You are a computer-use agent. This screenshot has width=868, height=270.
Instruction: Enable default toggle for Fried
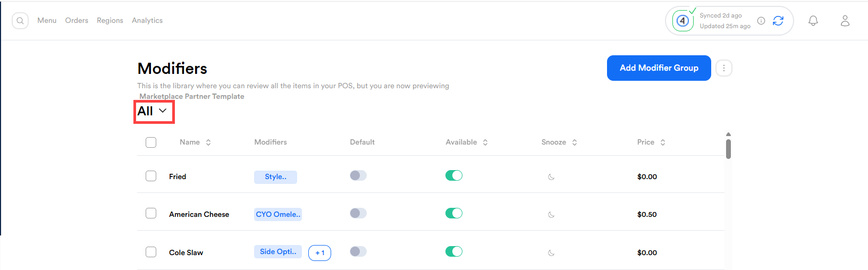tap(358, 175)
